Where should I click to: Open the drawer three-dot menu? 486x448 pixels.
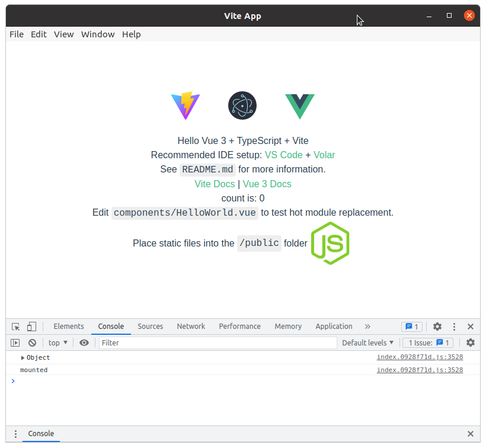(x=15, y=434)
